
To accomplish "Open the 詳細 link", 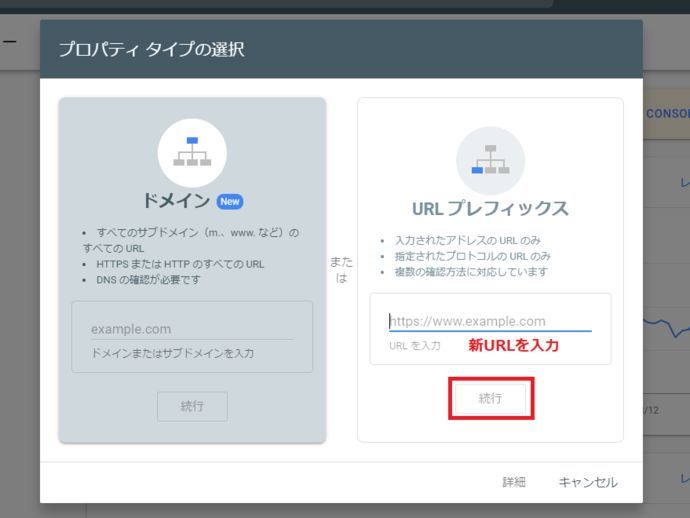I will point(514,482).
